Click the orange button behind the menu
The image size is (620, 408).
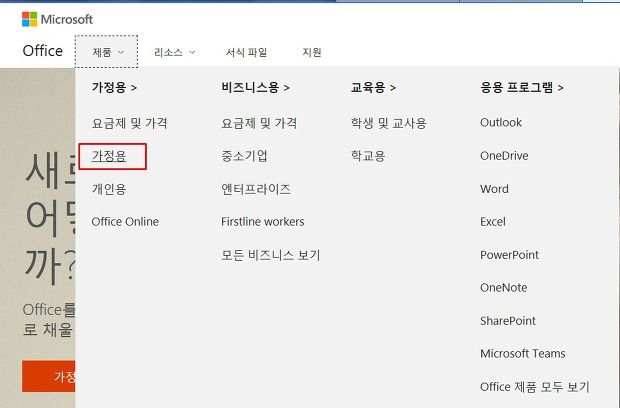(x=49, y=376)
